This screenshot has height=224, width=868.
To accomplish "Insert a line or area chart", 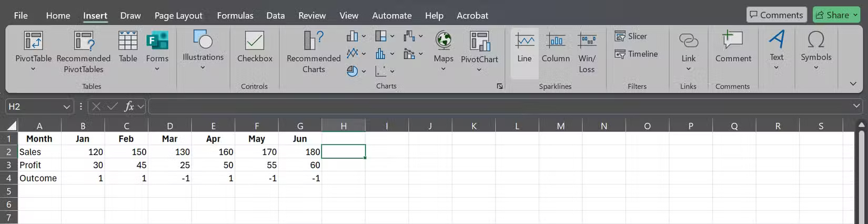I will (x=352, y=54).
